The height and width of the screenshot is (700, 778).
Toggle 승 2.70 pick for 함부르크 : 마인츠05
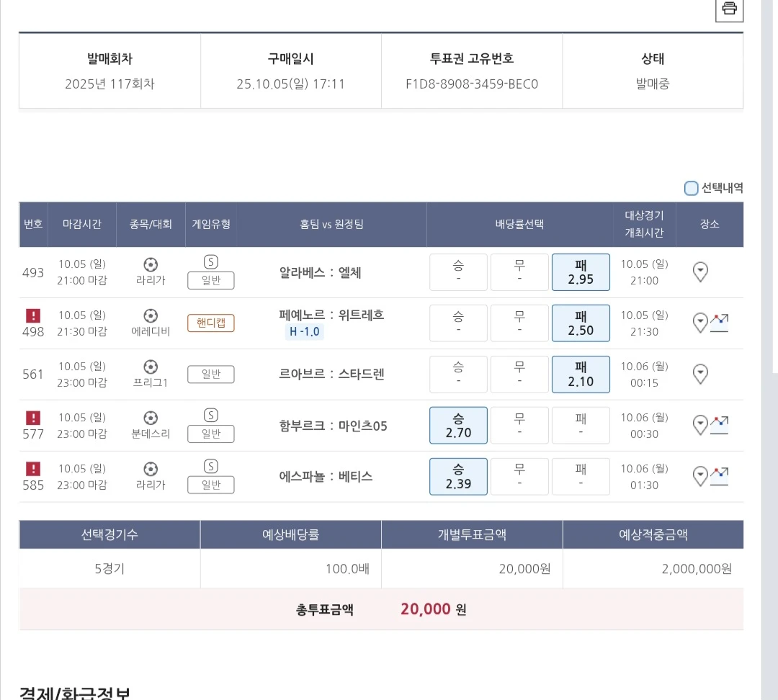(x=458, y=426)
